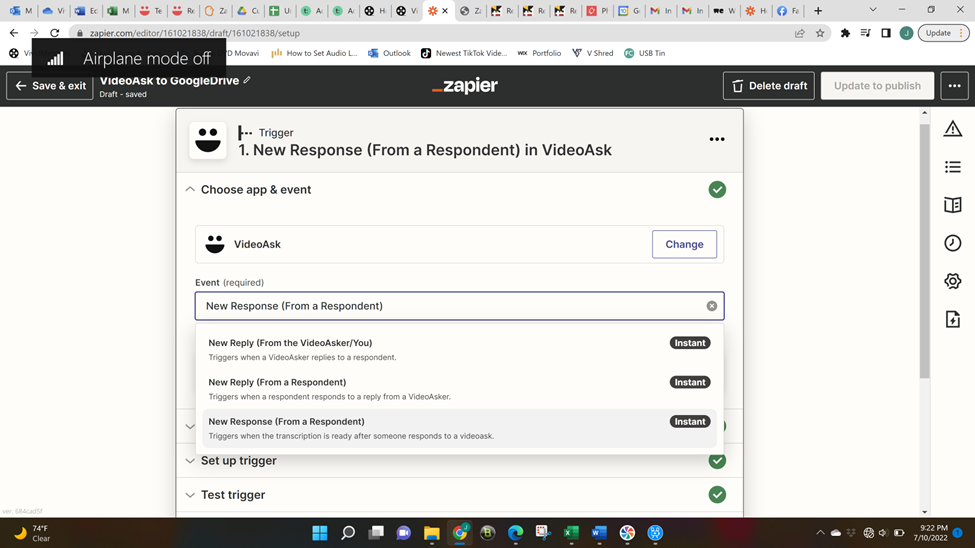
Task: Click the green check for Test trigger
Action: 717,495
